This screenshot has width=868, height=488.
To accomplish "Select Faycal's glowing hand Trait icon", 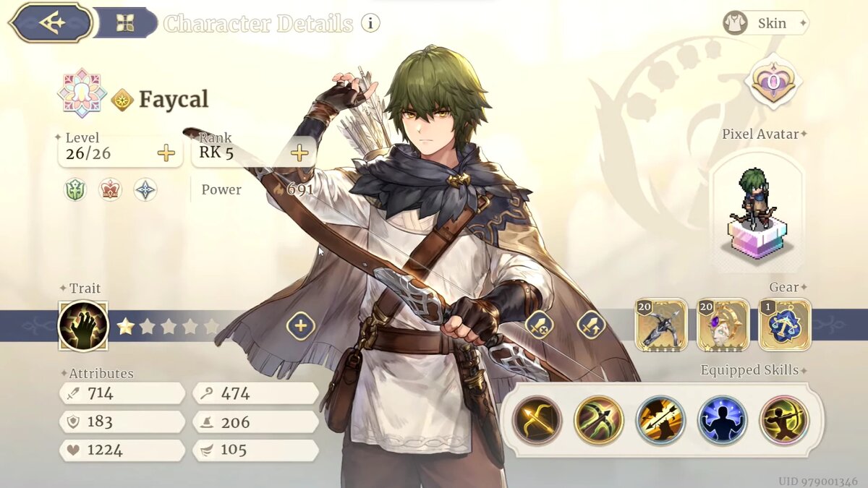I will (x=83, y=326).
